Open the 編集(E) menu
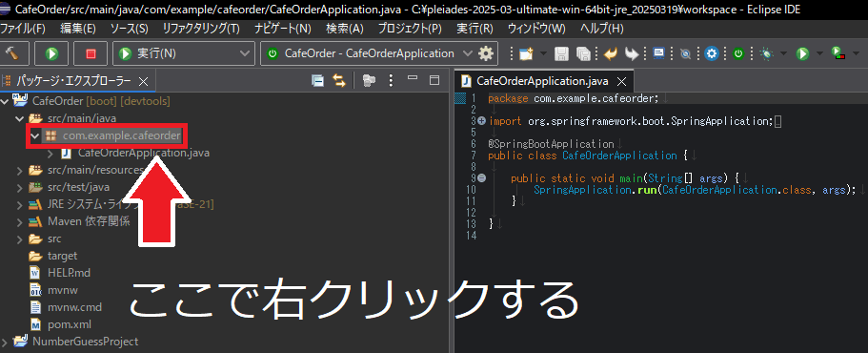868x353 pixels. 78,29
